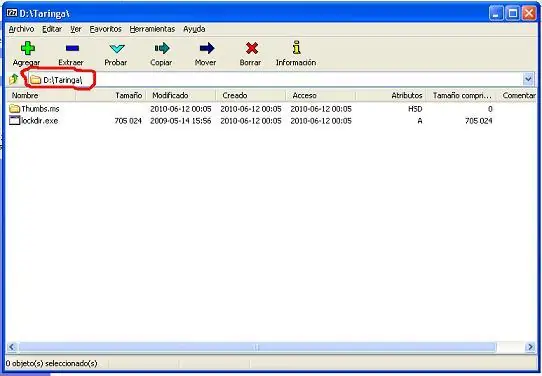Sort by Nombre column header

point(41,95)
